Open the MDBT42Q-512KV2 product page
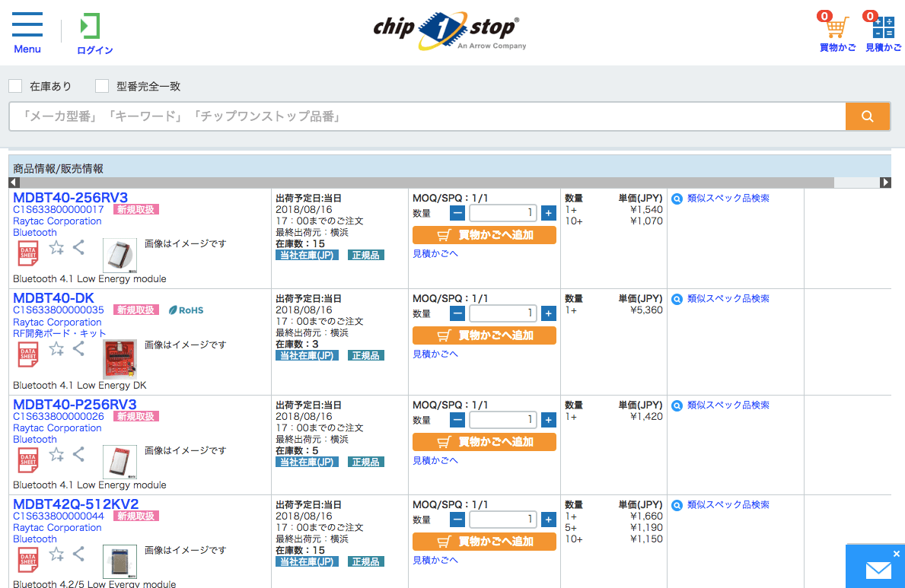Screen dimensions: 905x588 pos(75,504)
